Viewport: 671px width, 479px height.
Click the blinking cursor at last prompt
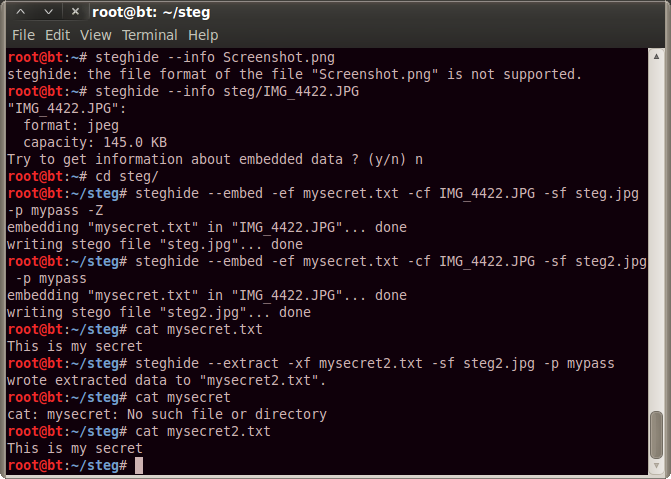point(139,466)
